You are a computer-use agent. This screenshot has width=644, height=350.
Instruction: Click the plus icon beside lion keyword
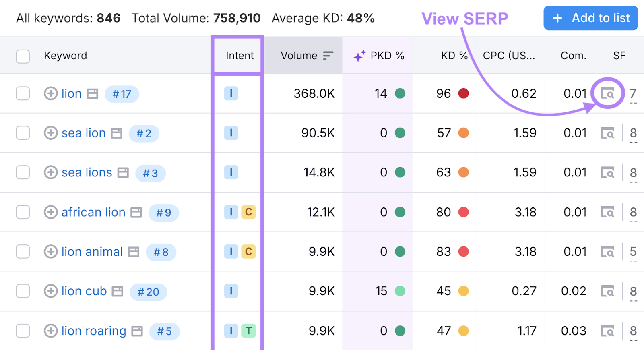click(x=50, y=93)
